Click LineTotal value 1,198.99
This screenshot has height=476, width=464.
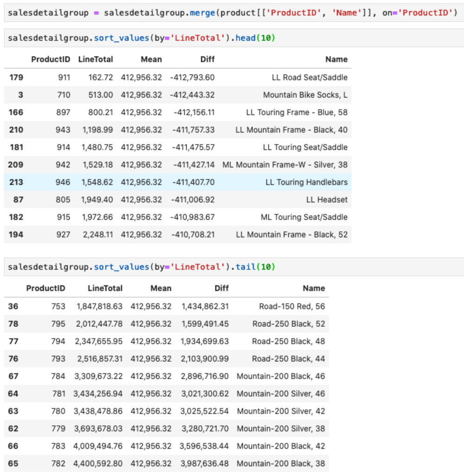click(98, 130)
